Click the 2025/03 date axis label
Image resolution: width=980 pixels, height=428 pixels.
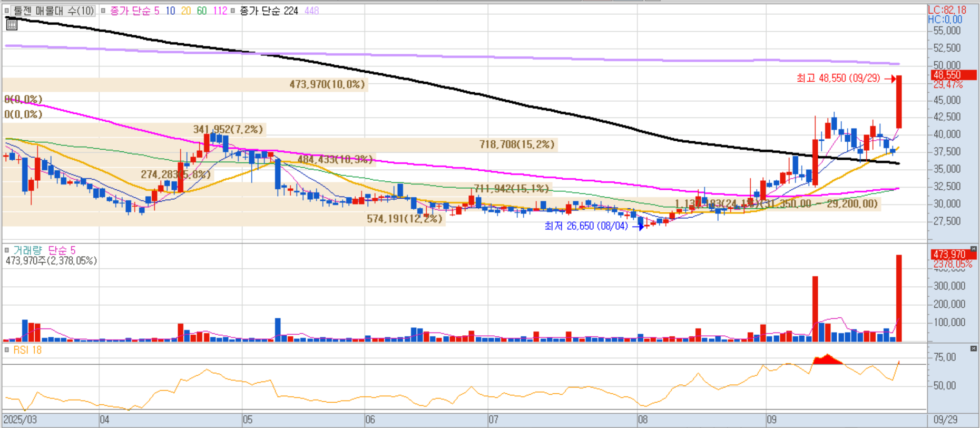[x=21, y=420]
